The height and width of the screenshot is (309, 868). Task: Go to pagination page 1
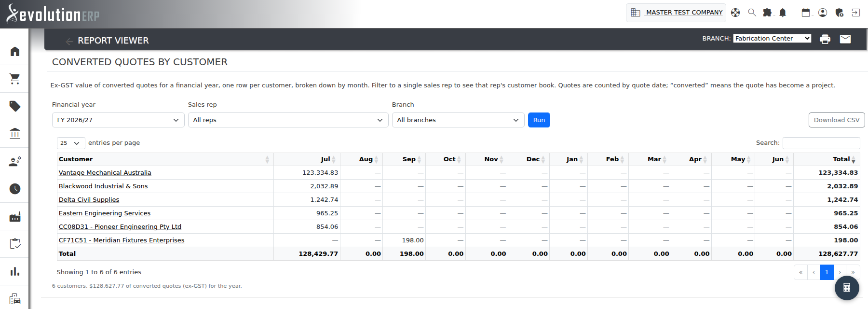[827, 272]
